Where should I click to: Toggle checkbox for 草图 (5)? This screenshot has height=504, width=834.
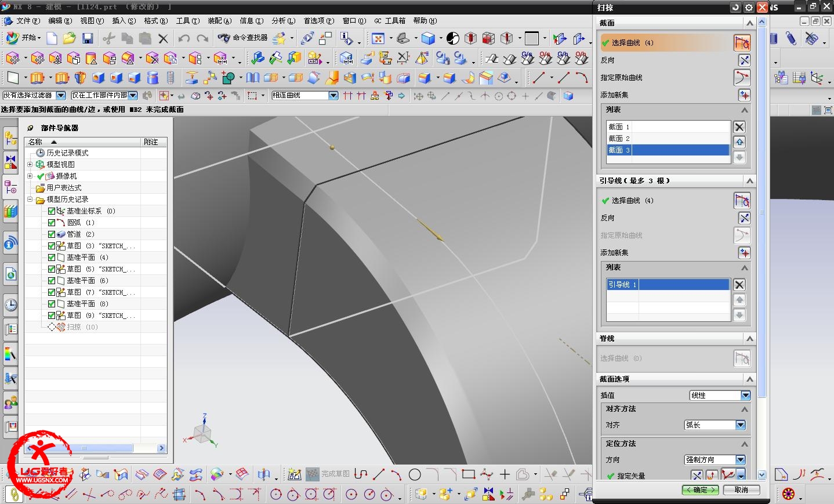(52, 269)
